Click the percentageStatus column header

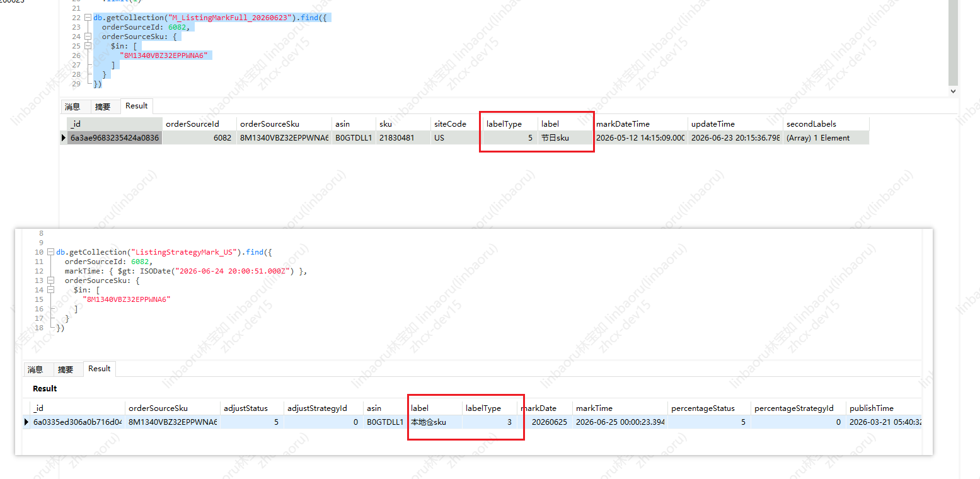pyautogui.click(x=710, y=408)
